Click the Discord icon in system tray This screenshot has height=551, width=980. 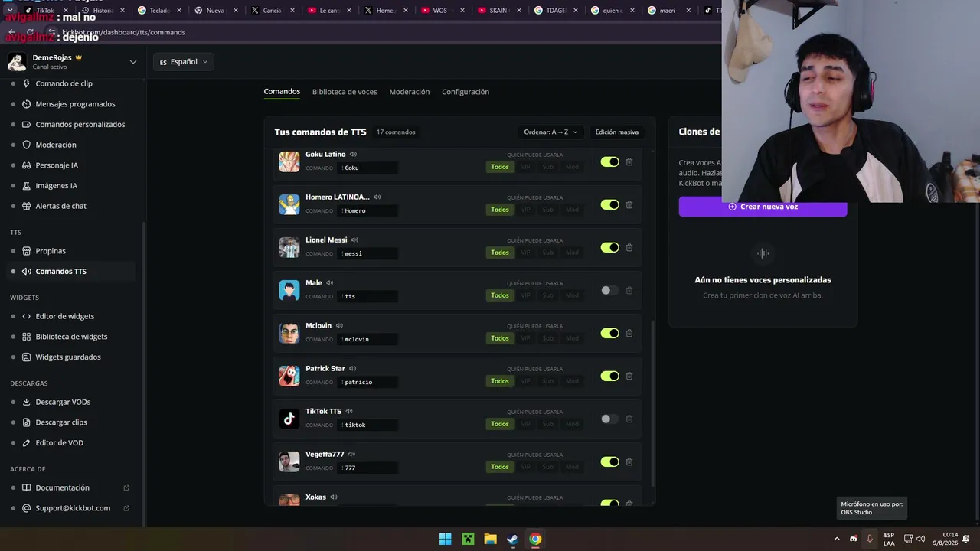(x=853, y=539)
